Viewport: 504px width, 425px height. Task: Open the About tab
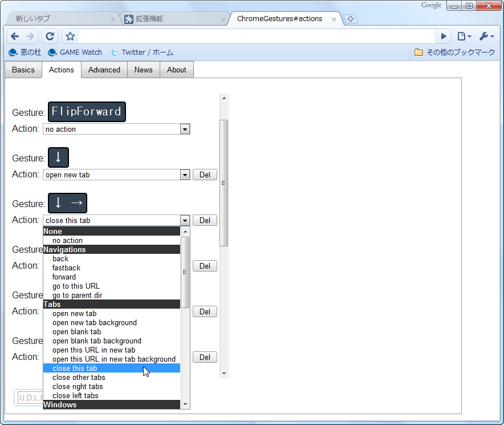click(x=177, y=70)
